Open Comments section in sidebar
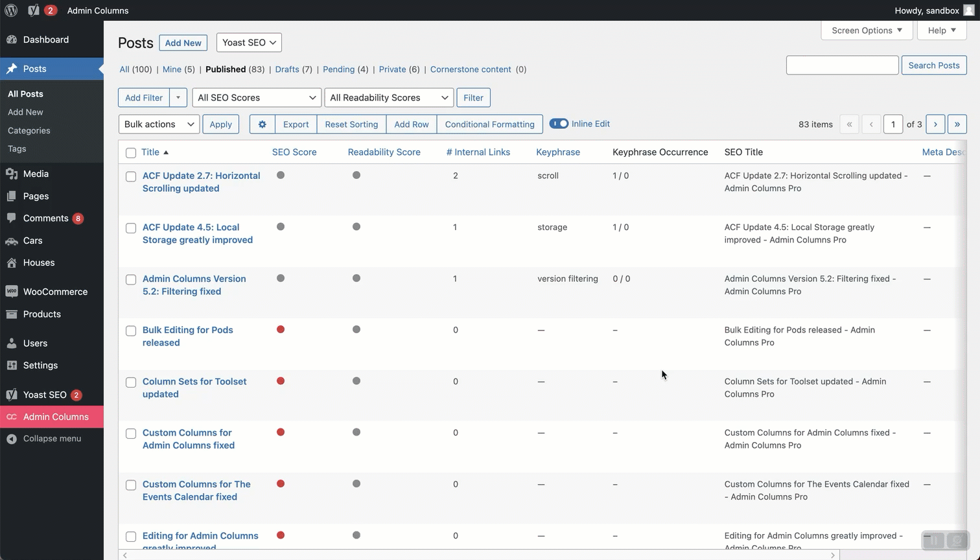Screen dimensions: 980x560 [x=45, y=218]
